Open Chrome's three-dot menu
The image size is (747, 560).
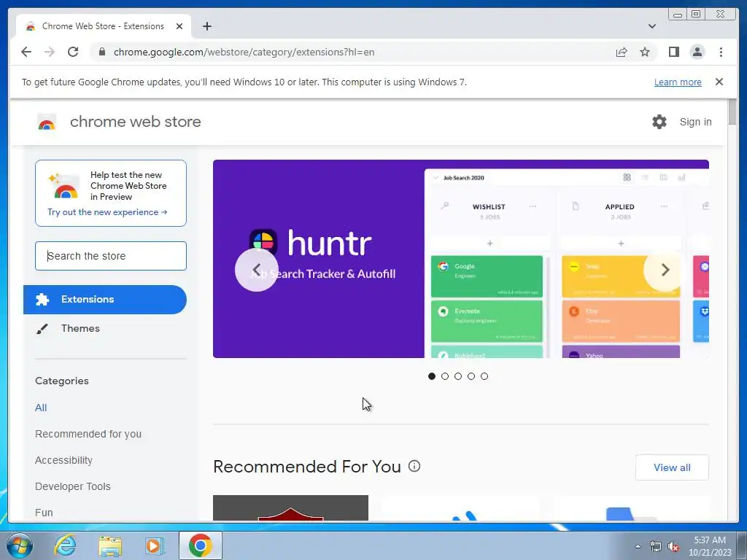pyautogui.click(x=721, y=52)
